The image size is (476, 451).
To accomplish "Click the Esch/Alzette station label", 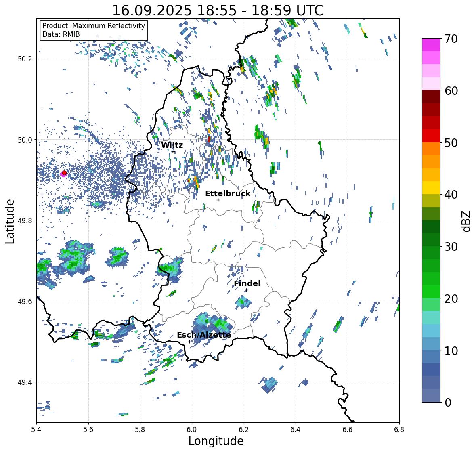I will coord(204,335).
